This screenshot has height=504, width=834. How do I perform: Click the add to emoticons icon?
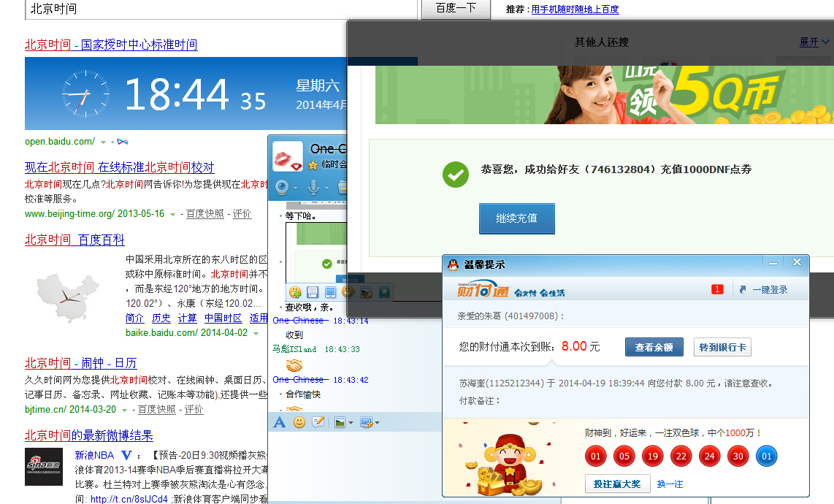pos(295,292)
